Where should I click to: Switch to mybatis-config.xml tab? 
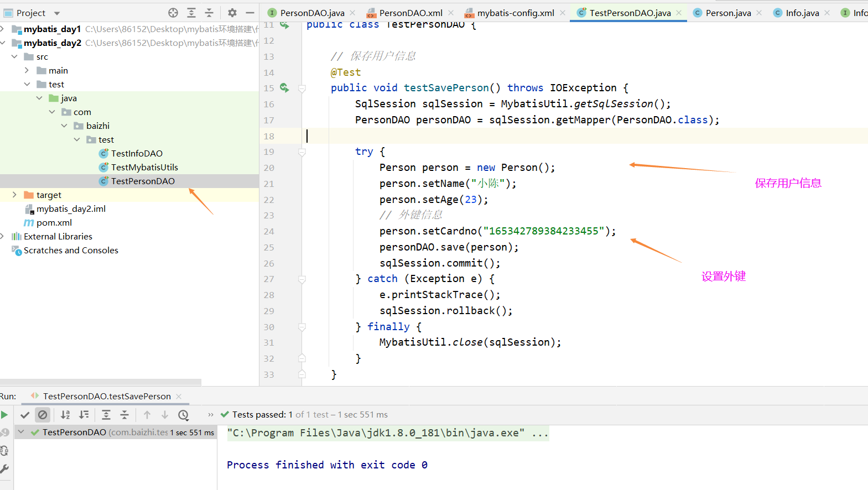[x=516, y=13]
